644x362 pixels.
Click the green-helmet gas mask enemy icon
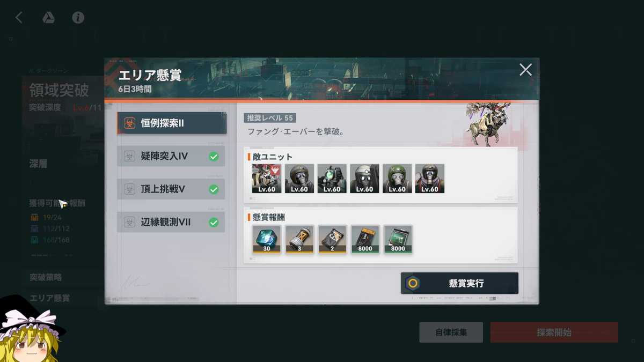pyautogui.click(x=397, y=179)
